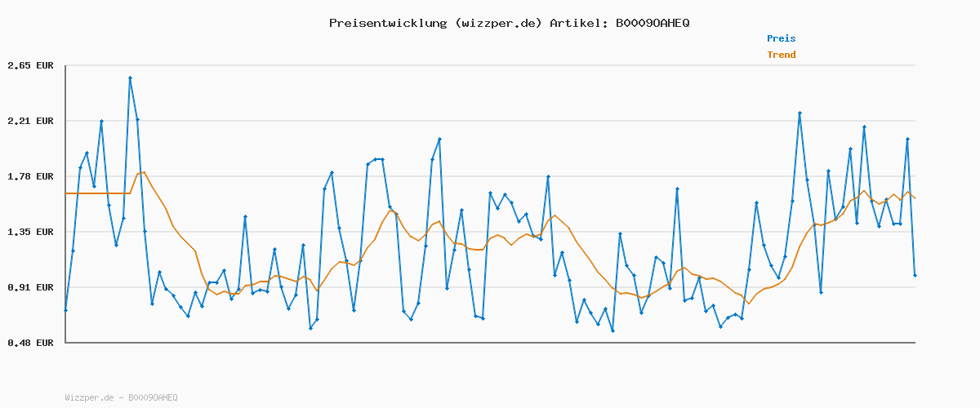The width and height of the screenshot is (980, 408).
Task: Click the article number B00090AHEQ in title
Action: 652,23
